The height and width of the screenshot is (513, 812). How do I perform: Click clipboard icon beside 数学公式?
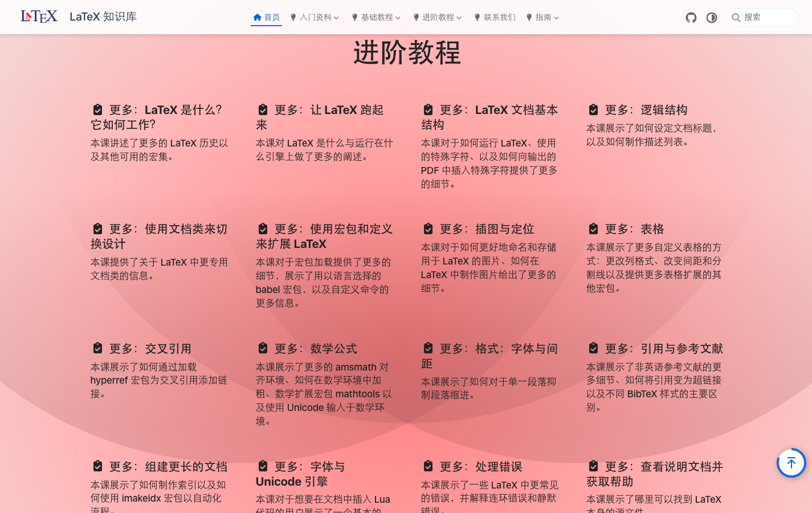click(263, 348)
